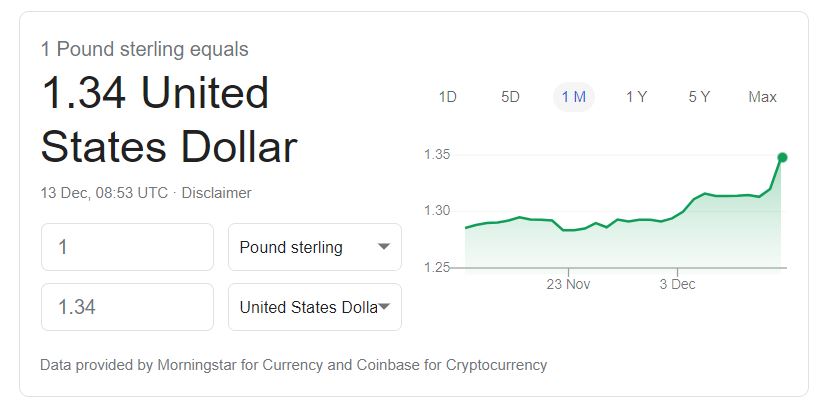Viewport: 820px width, 407px height.
Task: Click the 1.34 United States Dollar heading
Action: [x=169, y=121]
